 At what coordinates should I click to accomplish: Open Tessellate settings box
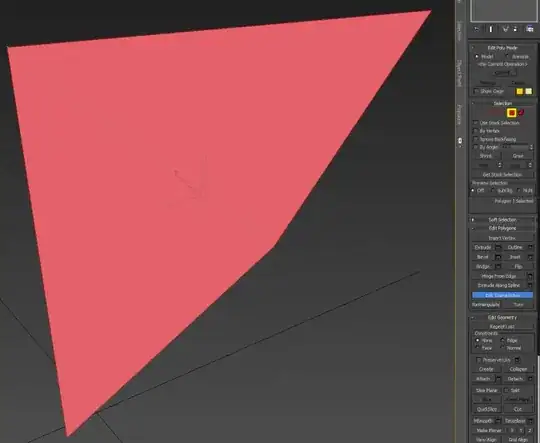pyautogui.click(x=530, y=421)
